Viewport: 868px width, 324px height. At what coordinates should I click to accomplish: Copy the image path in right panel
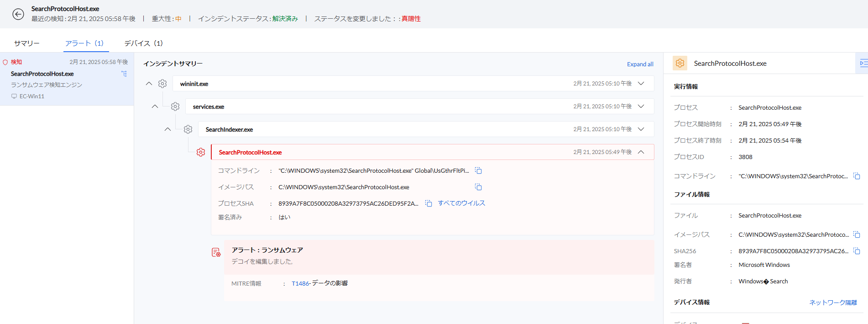pyautogui.click(x=857, y=234)
